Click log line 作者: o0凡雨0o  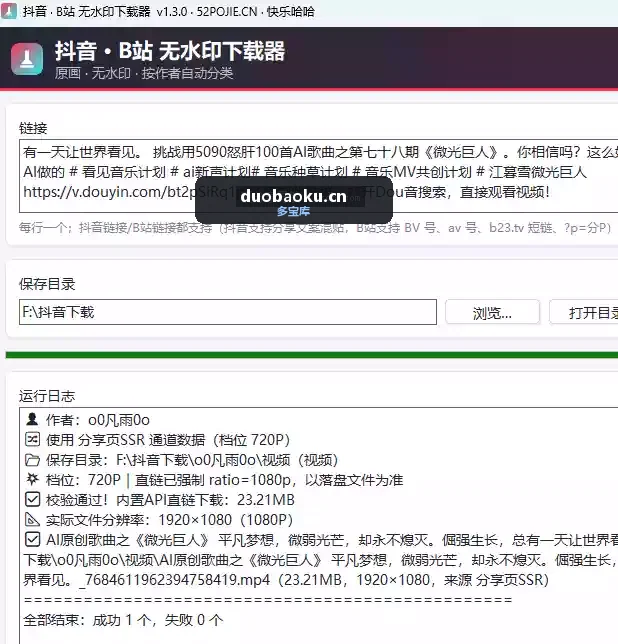(x=98, y=420)
